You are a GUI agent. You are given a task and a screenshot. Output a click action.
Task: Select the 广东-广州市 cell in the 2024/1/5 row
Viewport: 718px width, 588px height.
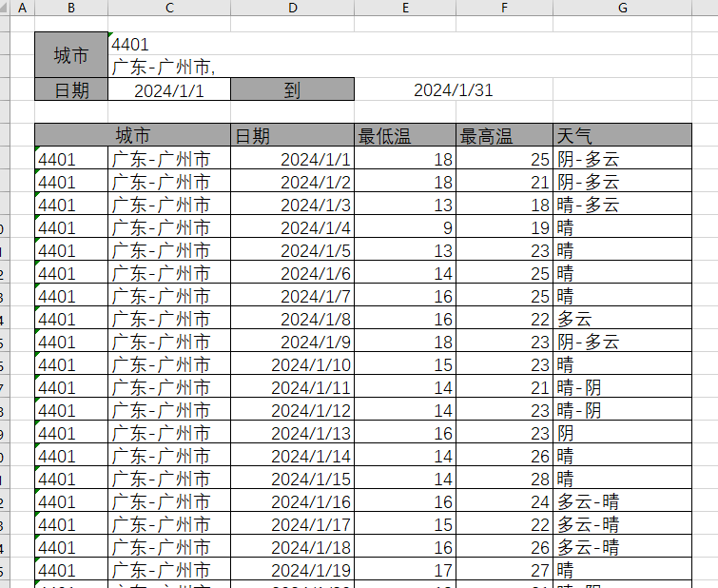(x=169, y=250)
